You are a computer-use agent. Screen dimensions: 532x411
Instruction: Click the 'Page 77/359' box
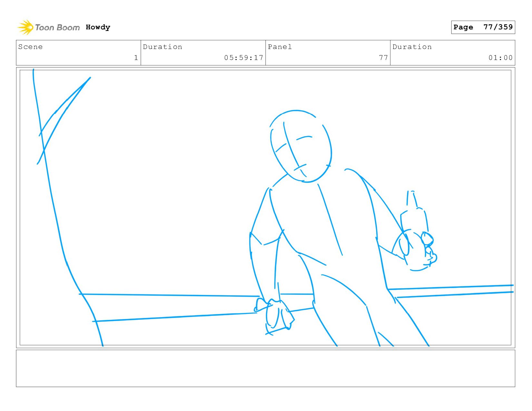(x=483, y=27)
